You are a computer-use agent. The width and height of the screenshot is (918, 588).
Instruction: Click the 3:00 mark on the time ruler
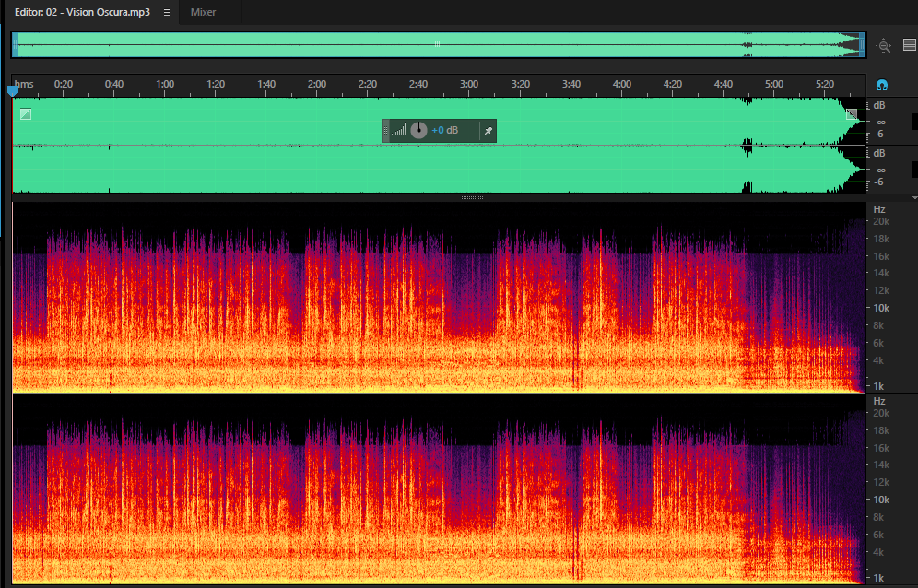tap(469, 85)
